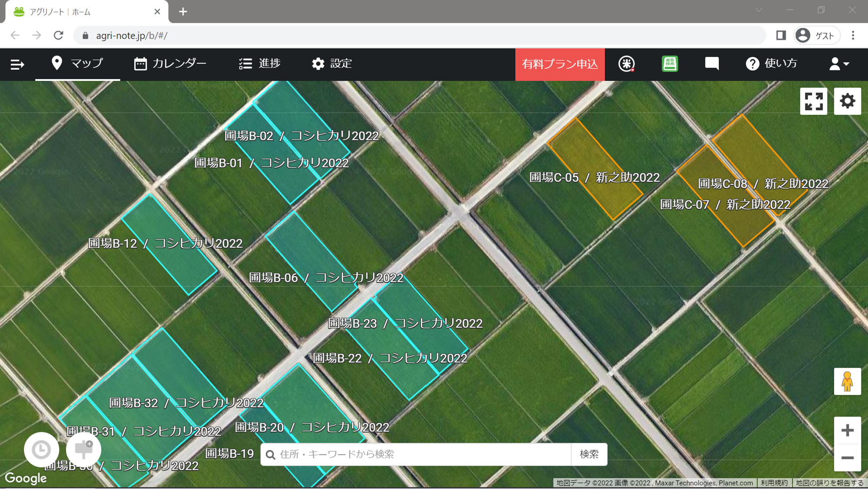Viewport: 868px width, 489px height.
Task: Open the 使い方 help link
Action: click(771, 63)
